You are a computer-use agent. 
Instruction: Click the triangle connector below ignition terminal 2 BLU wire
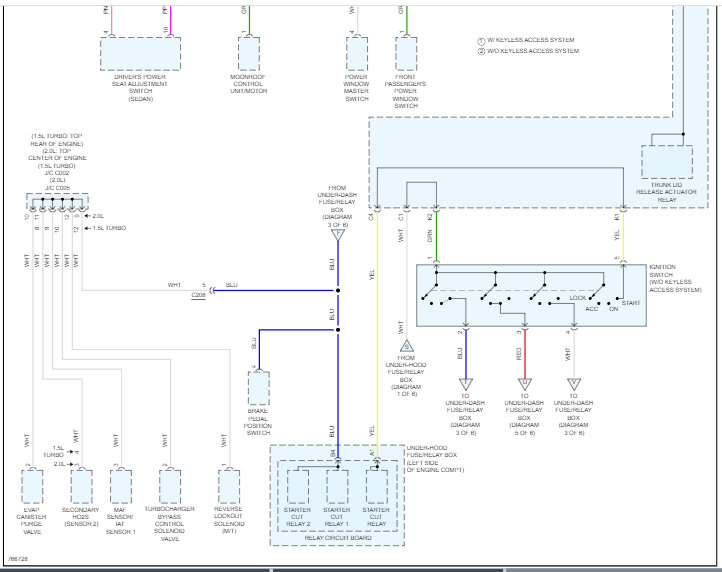(x=466, y=384)
